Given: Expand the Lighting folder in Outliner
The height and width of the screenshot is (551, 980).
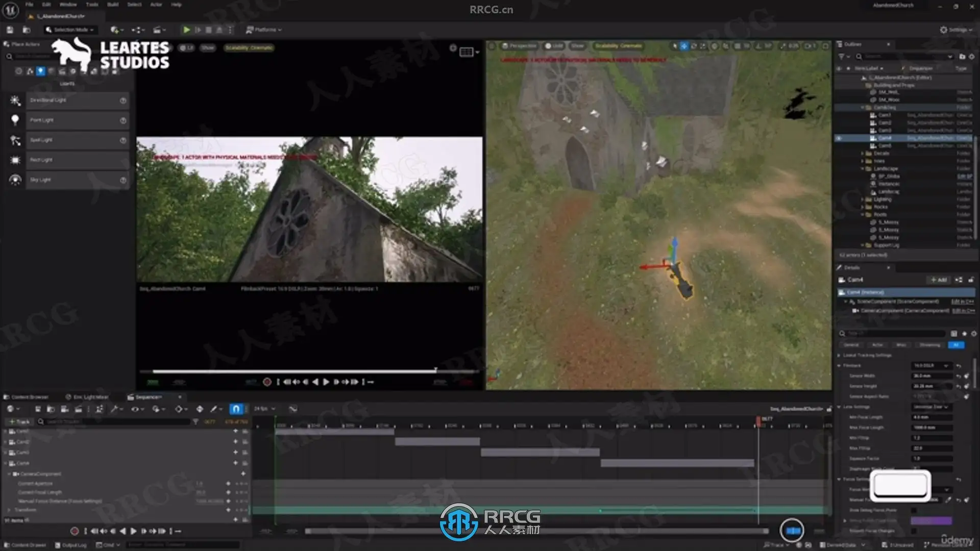Looking at the screenshot, I should 863,199.
